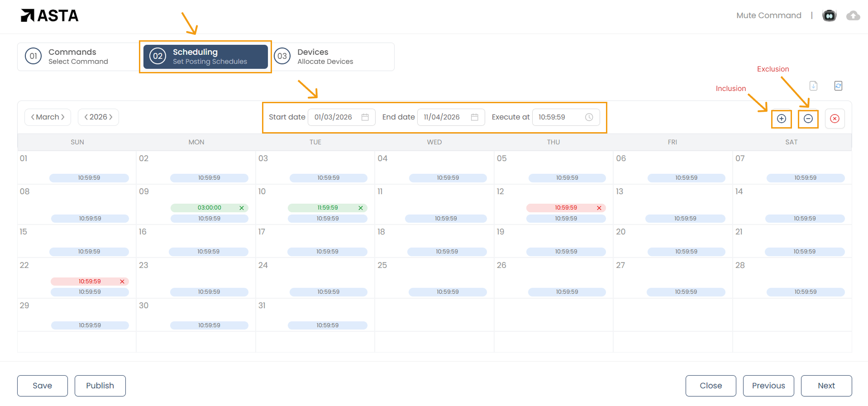Open the Execute at clock picker
868x406 pixels.
(589, 117)
